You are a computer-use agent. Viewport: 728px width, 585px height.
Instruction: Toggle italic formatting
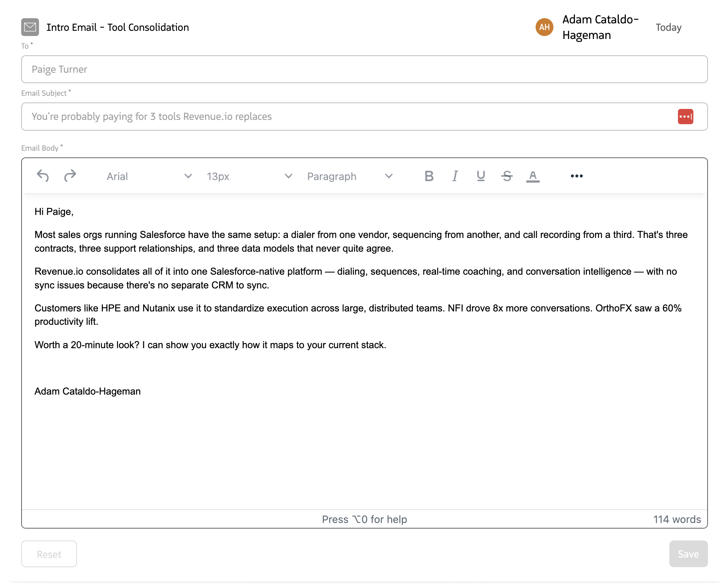[x=455, y=176]
